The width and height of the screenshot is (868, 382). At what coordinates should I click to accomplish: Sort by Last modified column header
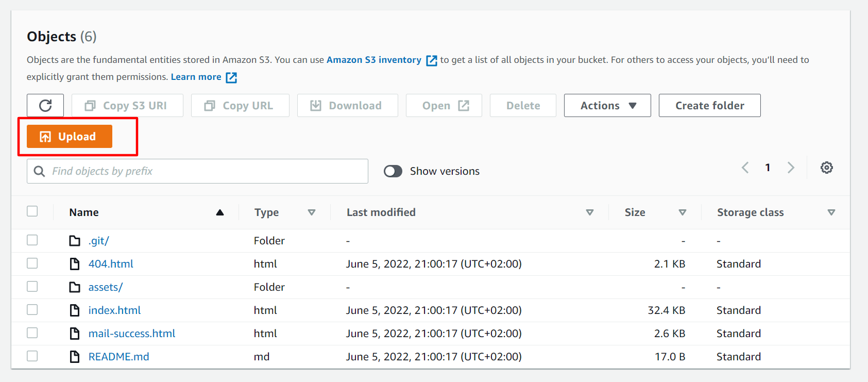click(381, 212)
